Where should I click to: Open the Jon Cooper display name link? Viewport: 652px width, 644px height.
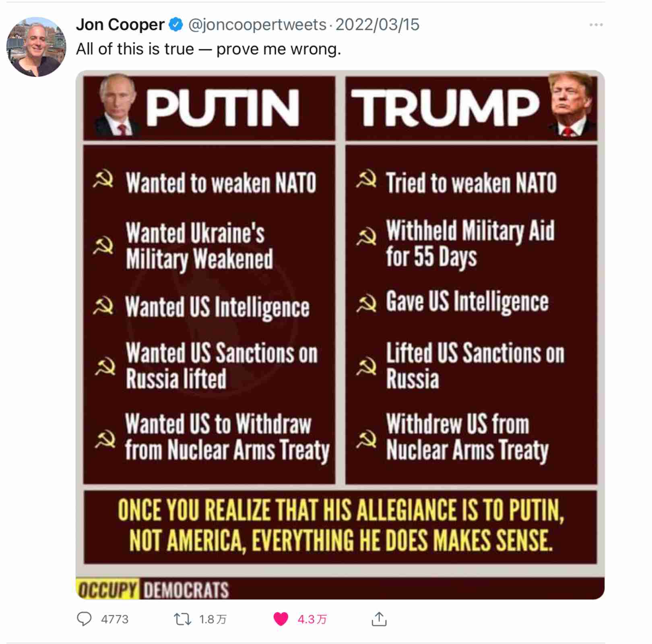coord(120,25)
